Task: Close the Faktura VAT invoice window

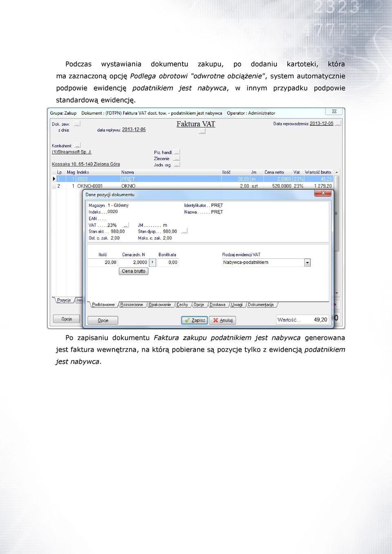Action: click(334, 111)
